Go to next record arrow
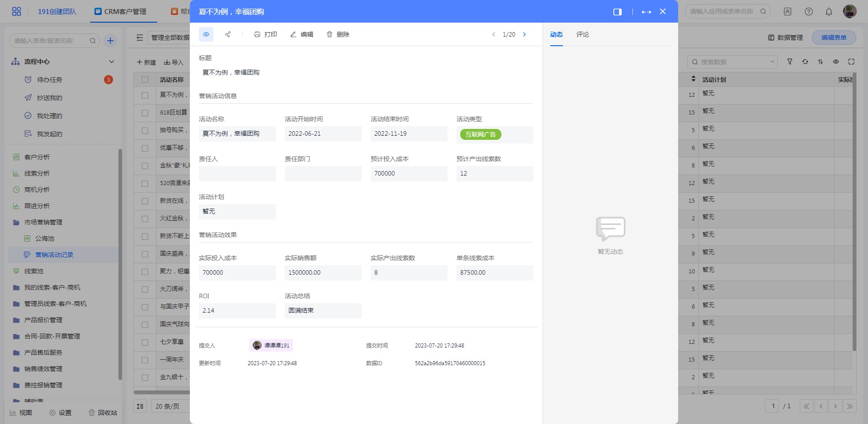Image resolution: width=868 pixels, height=424 pixels. (524, 34)
